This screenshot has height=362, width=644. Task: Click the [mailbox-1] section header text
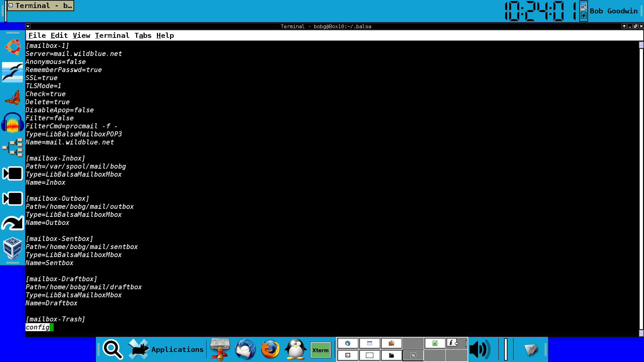pos(47,46)
